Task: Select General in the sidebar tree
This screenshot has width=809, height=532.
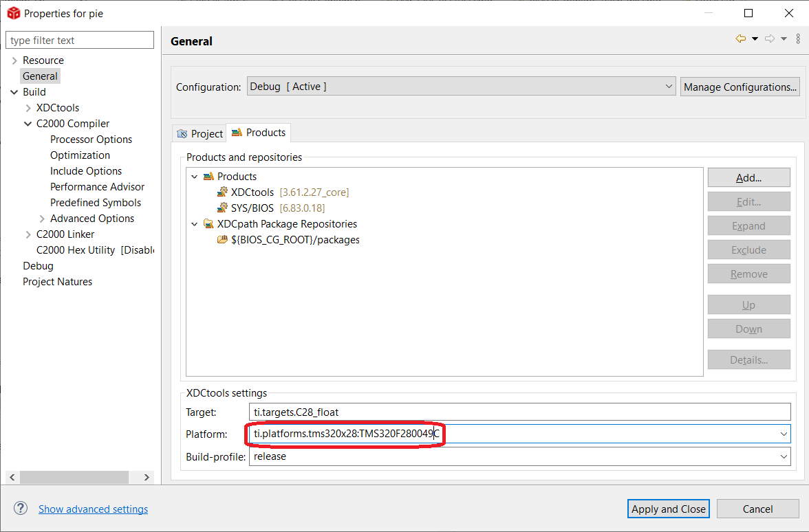Action: click(40, 76)
